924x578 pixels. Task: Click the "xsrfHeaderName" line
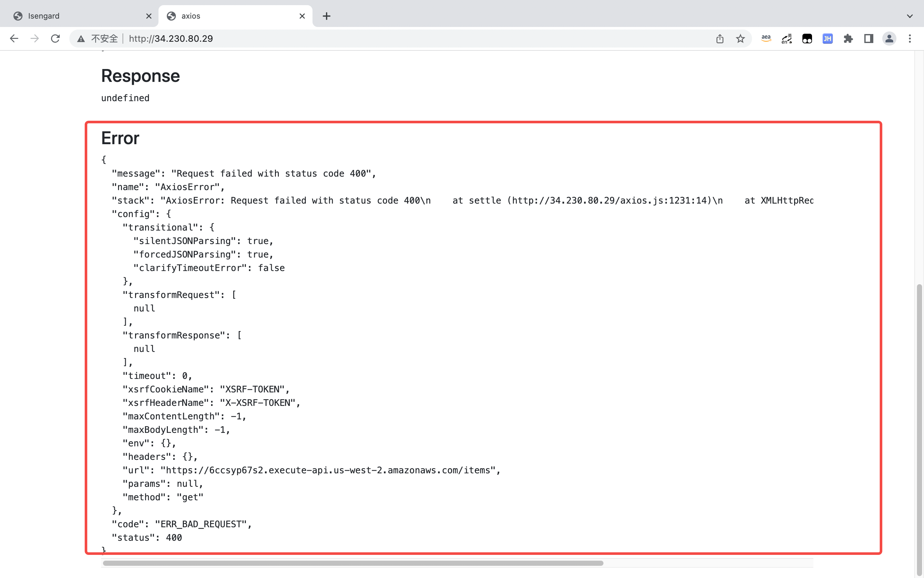[211, 403]
